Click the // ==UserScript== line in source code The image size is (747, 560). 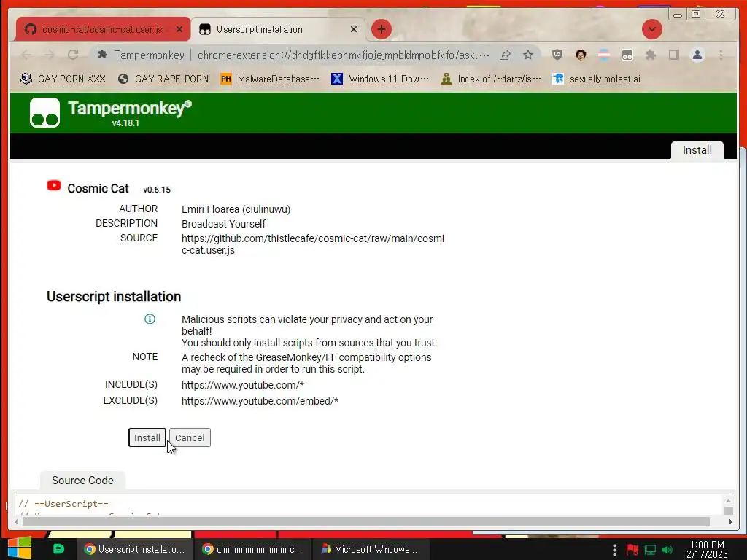(63, 504)
